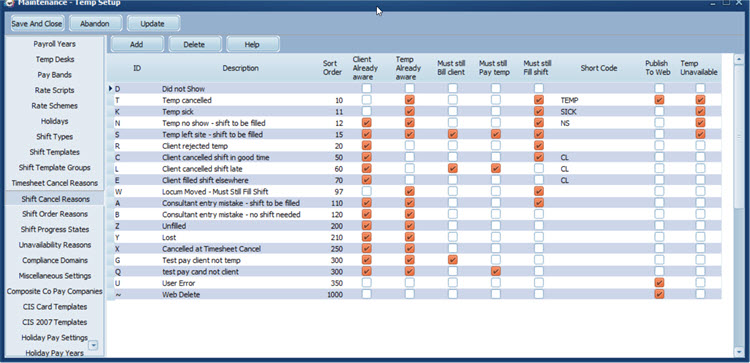Open Miscellaneous Settings
Viewport: 750px width, 363px height.
click(55, 276)
